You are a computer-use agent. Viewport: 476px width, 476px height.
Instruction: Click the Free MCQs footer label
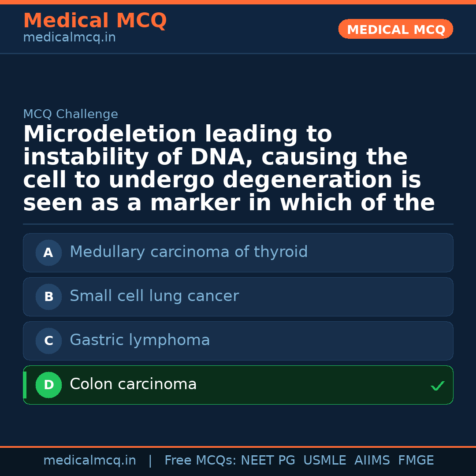coord(200,461)
